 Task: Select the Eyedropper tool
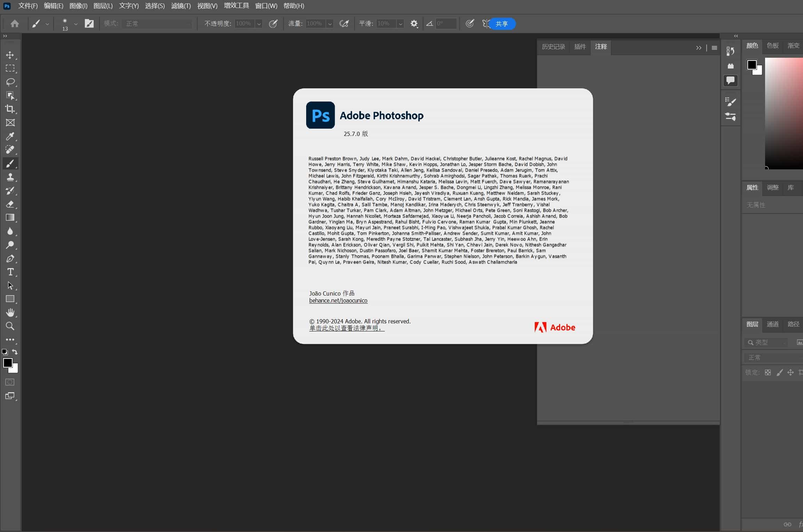pyautogui.click(x=10, y=137)
